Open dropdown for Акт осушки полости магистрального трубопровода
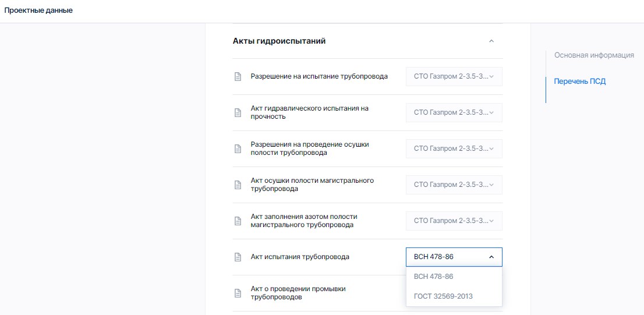This screenshot has width=644, height=315. tap(454, 185)
